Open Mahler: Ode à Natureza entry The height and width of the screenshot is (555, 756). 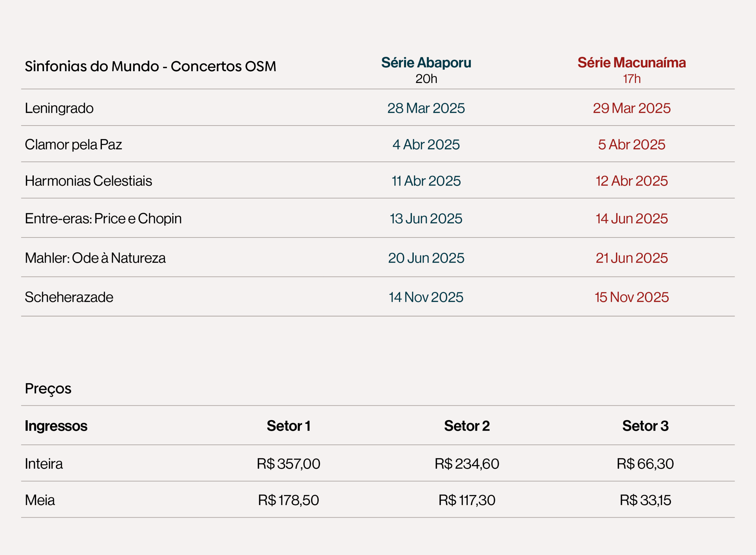[95, 258]
